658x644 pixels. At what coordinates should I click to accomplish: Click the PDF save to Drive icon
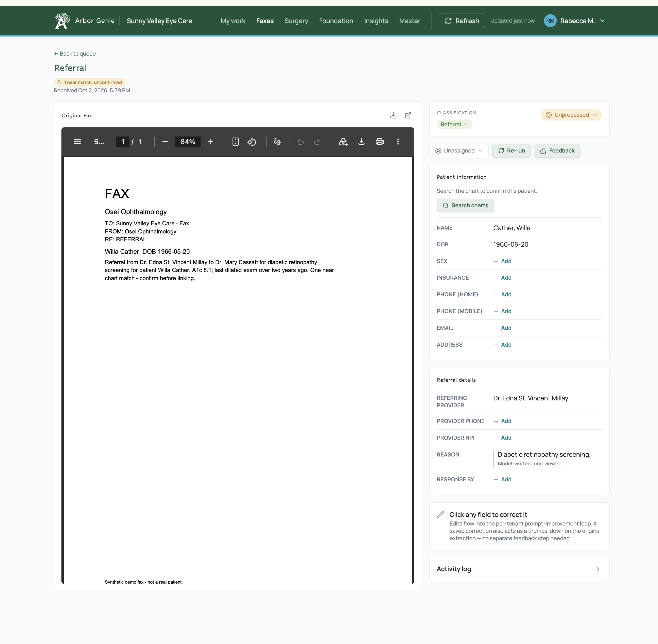coord(343,142)
